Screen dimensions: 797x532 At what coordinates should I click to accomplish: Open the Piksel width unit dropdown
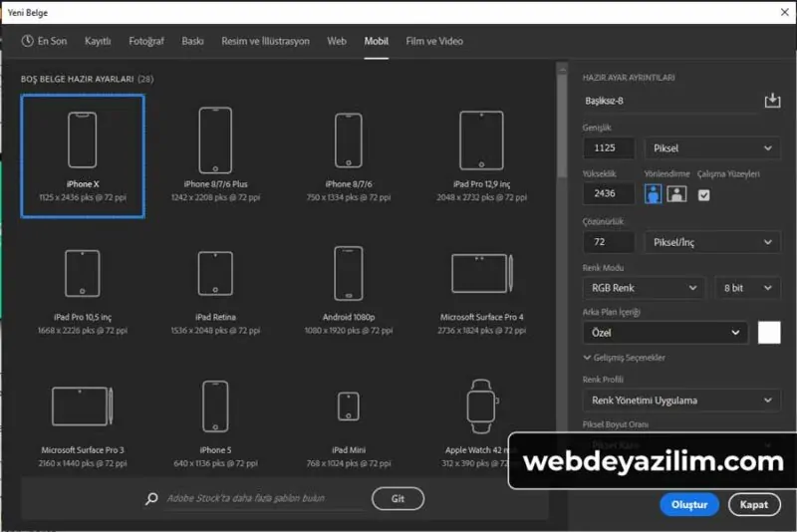click(712, 148)
